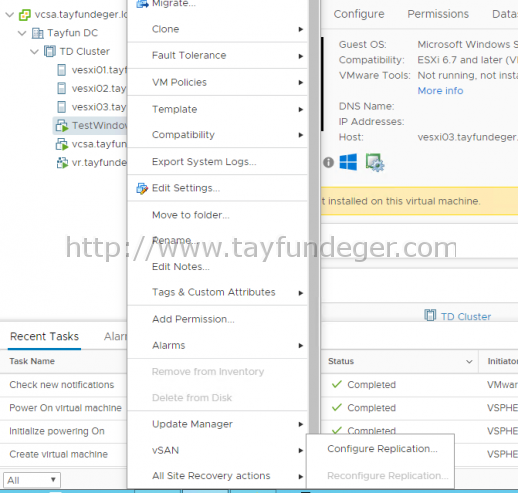This screenshot has width=518, height=493.
Task: Switch to the Configure tab
Action: click(x=359, y=14)
